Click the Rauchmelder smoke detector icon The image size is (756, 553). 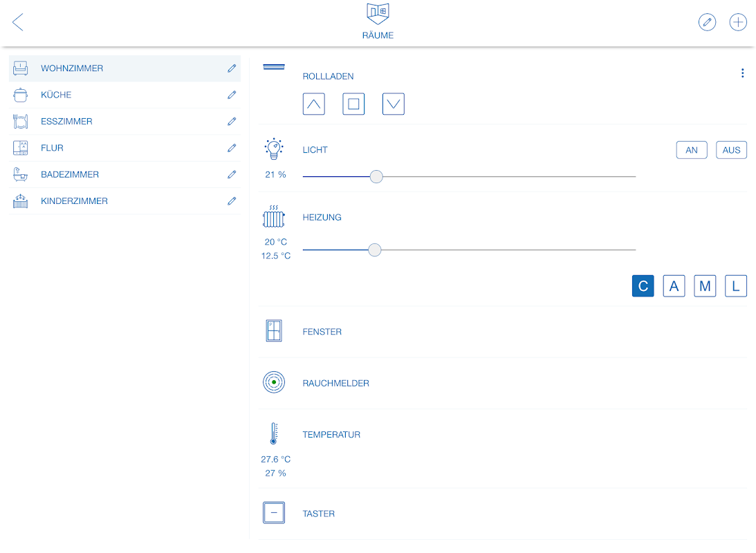274,382
